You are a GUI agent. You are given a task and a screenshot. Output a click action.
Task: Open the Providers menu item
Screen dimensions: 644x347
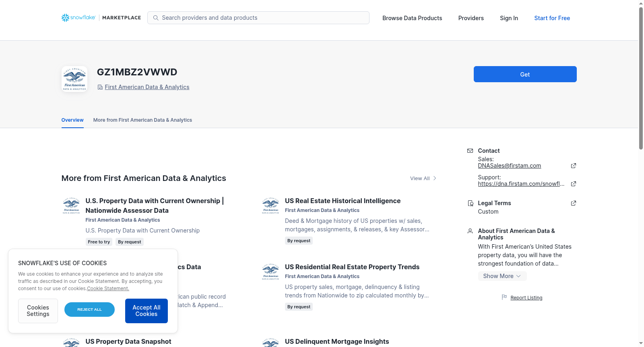click(471, 18)
